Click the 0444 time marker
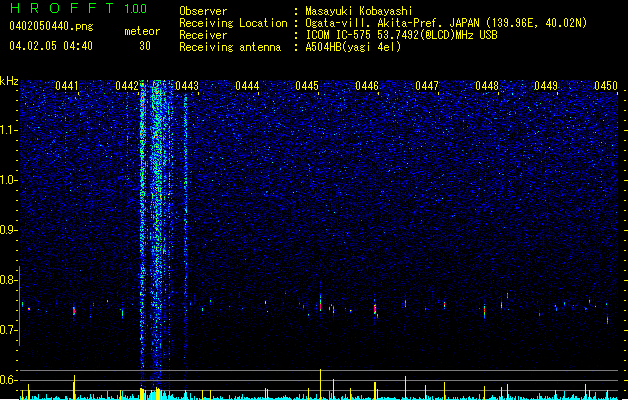 pos(247,86)
